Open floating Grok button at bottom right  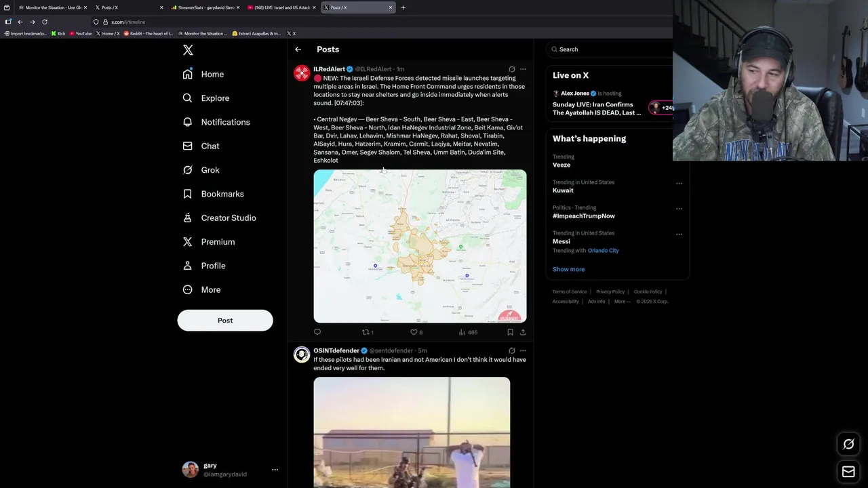pyautogui.click(x=848, y=445)
